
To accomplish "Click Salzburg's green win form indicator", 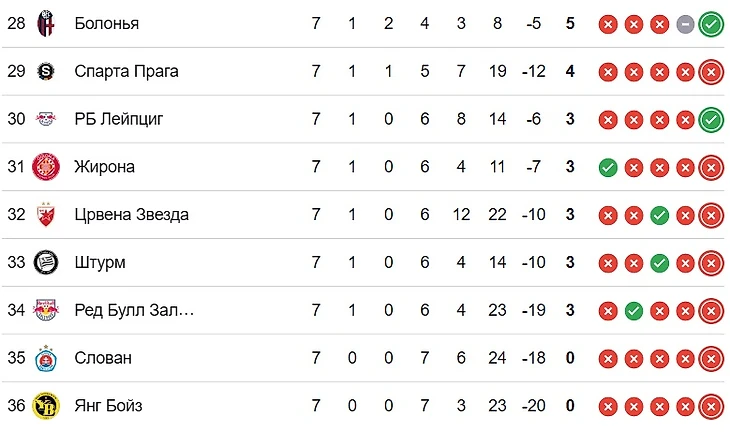I will (x=634, y=311).
